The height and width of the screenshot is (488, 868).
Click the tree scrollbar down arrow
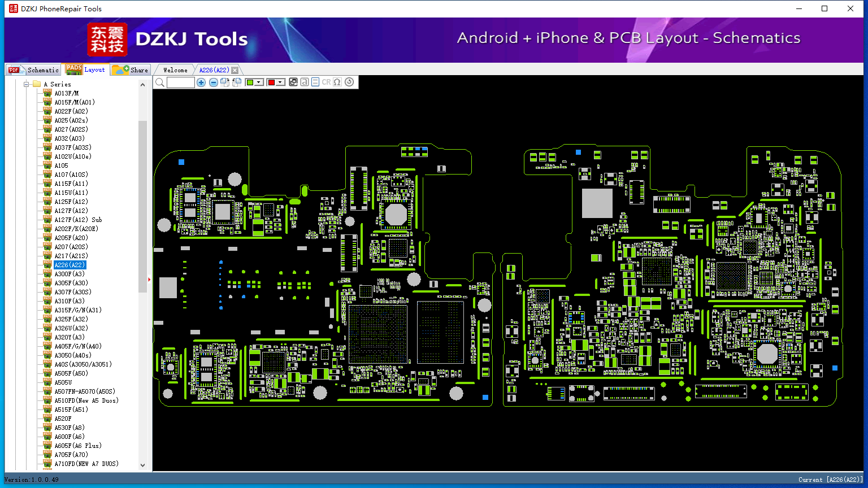pyautogui.click(x=142, y=465)
